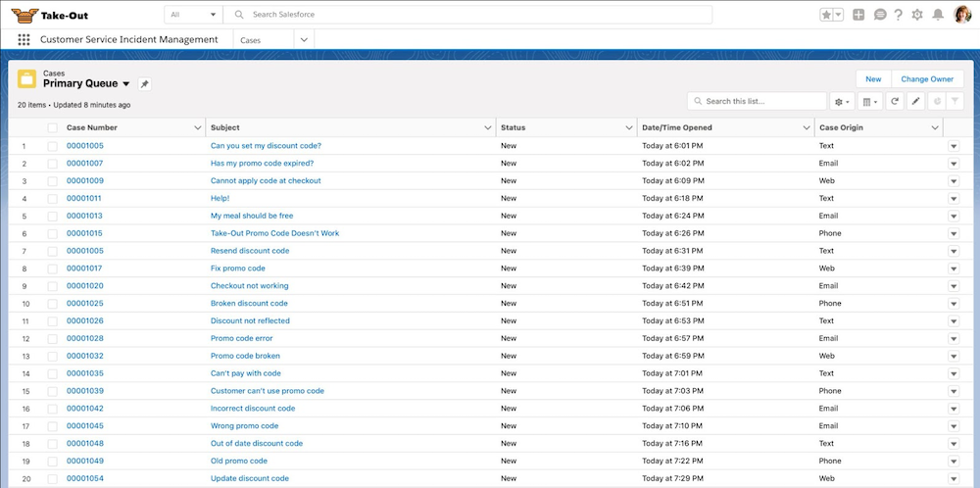Click the Take-Out logo
The image size is (980, 488).
coord(50,15)
